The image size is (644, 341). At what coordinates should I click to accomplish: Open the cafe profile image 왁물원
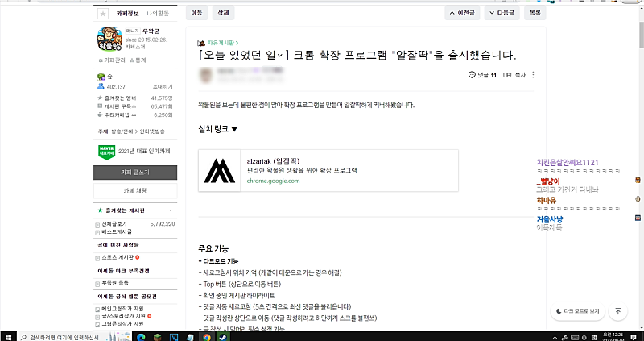(x=109, y=39)
